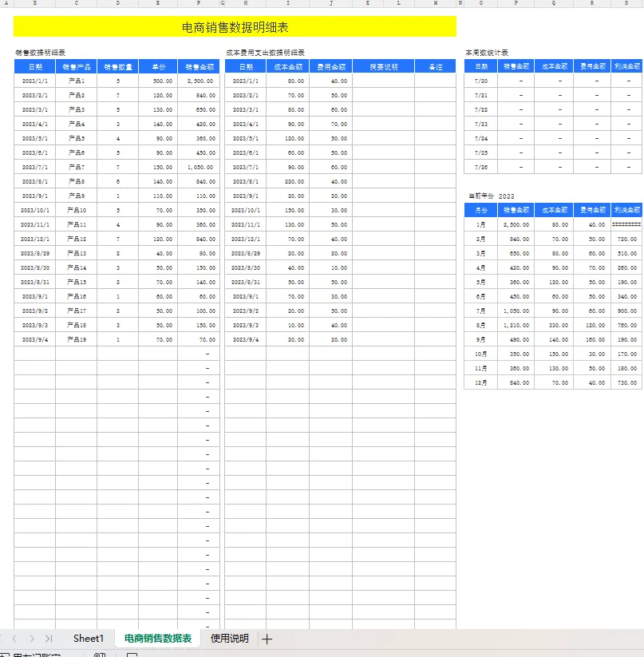Select the 产品1 cell
The height and width of the screenshot is (657, 644).
click(76, 81)
